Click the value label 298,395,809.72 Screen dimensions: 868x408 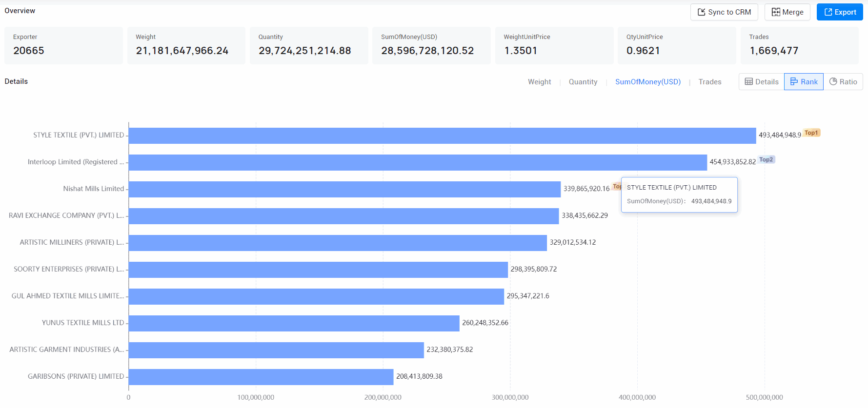pos(534,269)
